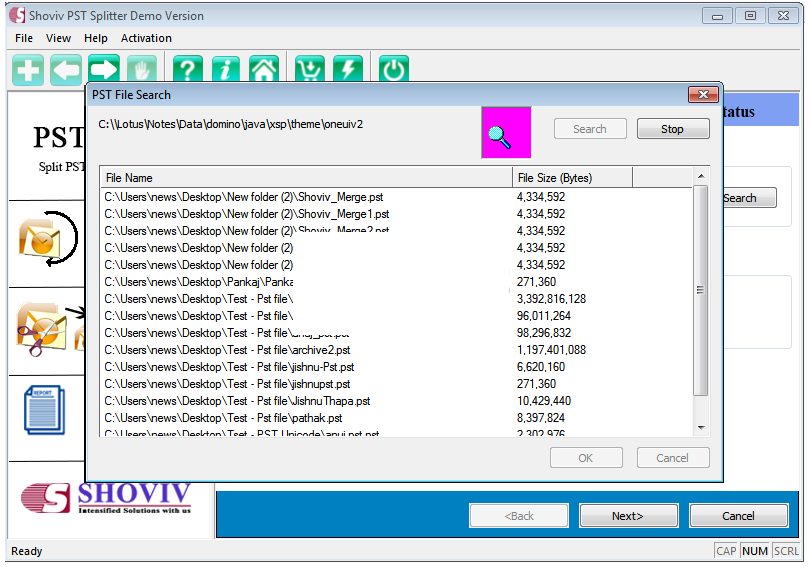Screen dimensions: 810x567
Task: Click the Shoviv logo in the sidebar
Action: [106, 498]
